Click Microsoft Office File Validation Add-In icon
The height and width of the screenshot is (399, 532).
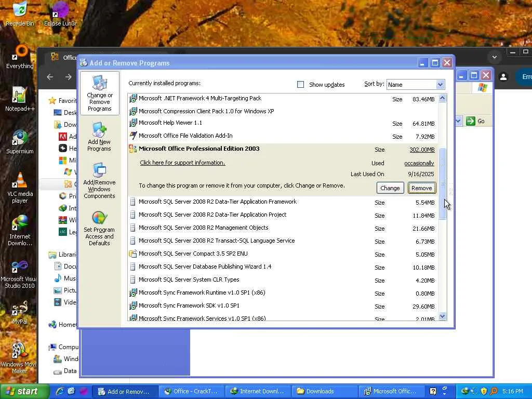tap(133, 136)
